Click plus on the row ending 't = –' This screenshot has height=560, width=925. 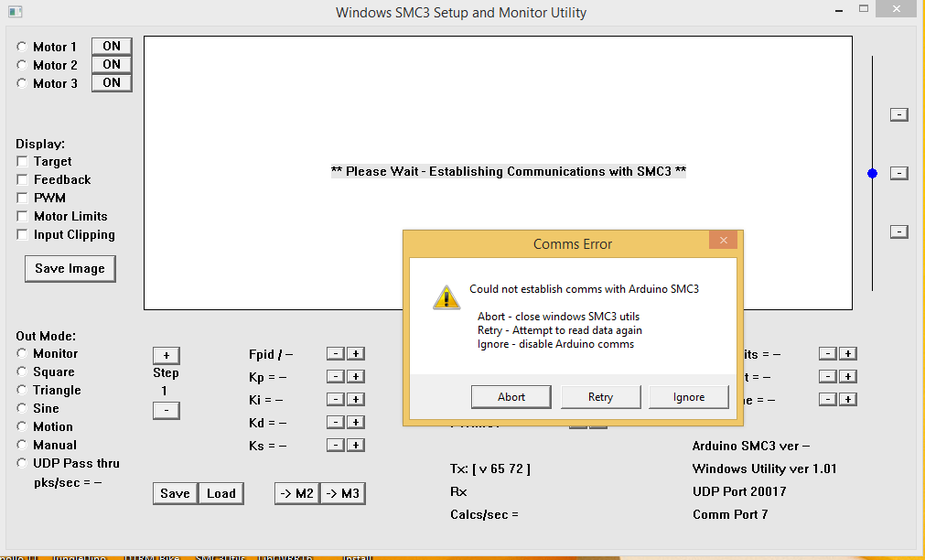848,376
